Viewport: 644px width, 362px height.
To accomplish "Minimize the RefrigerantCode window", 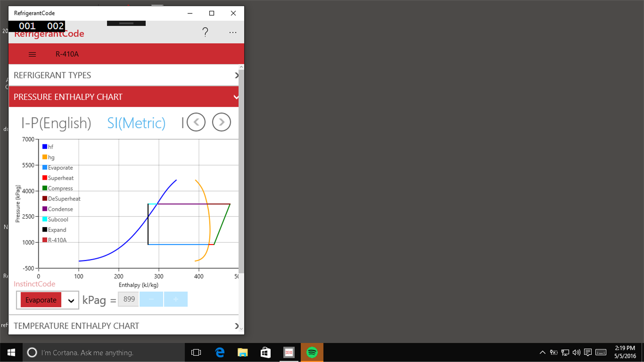I will click(191, 13).
